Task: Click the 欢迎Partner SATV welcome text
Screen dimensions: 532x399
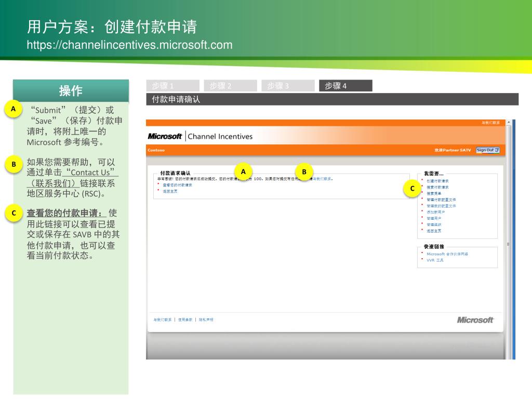Action: [x=453, y=150]
